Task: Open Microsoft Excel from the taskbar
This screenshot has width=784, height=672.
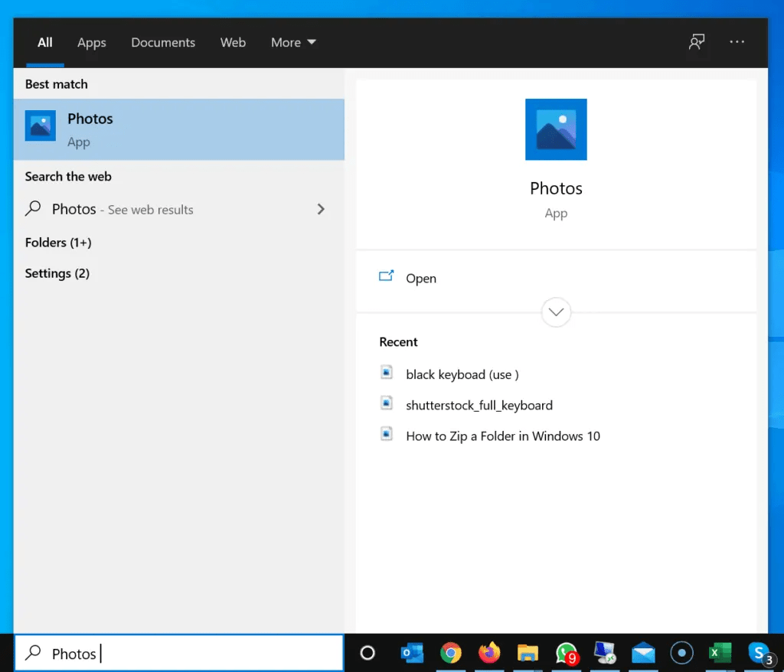Action: [720, 653]
